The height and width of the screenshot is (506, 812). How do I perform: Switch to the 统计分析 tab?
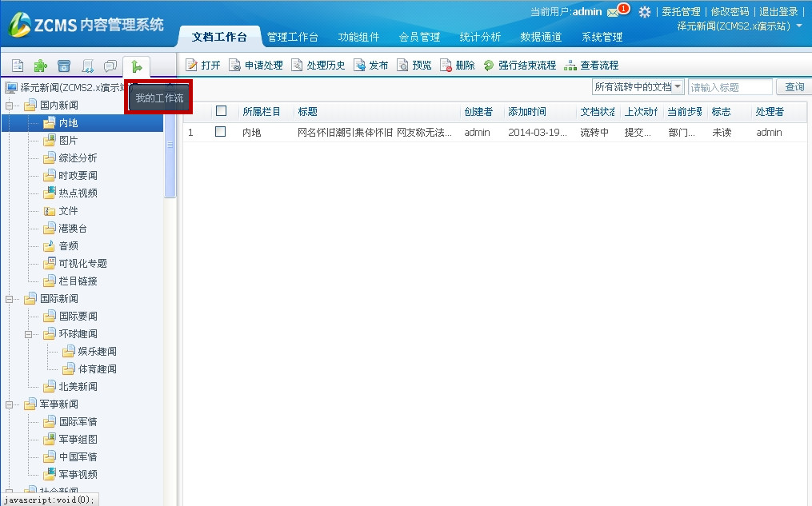(x=480, y=37)
